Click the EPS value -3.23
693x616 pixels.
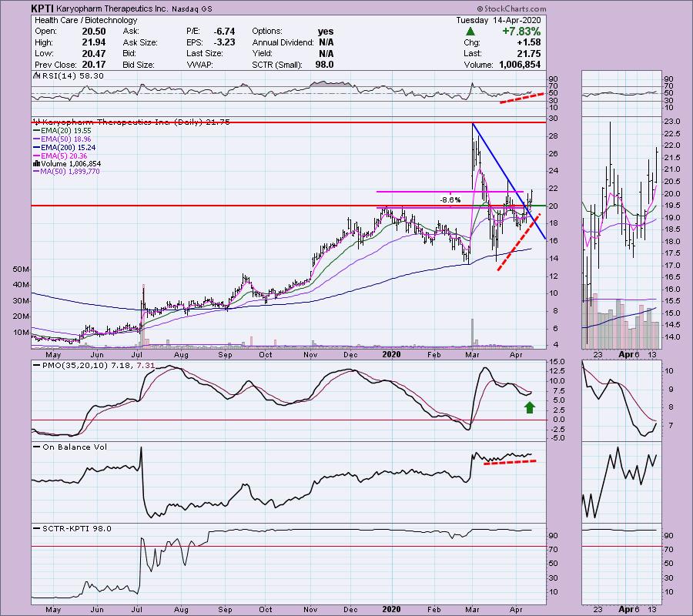point(224,42)
